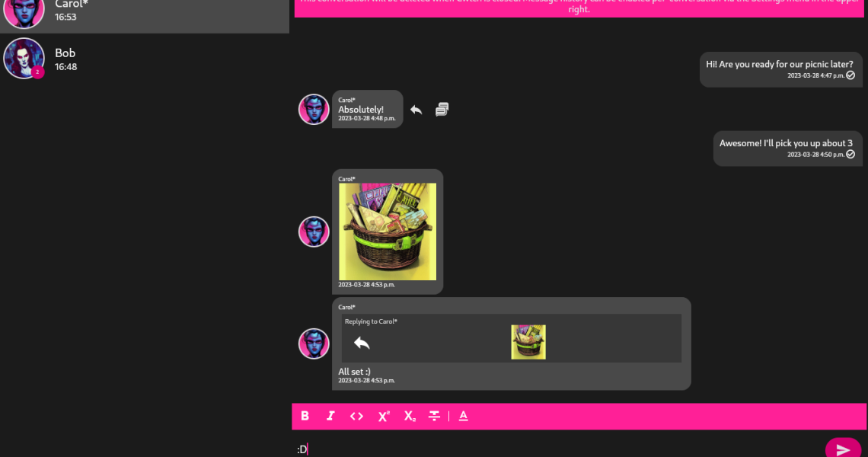Click the underlined A text preview icon
This screenshot has width=868, height=457.
463,416
